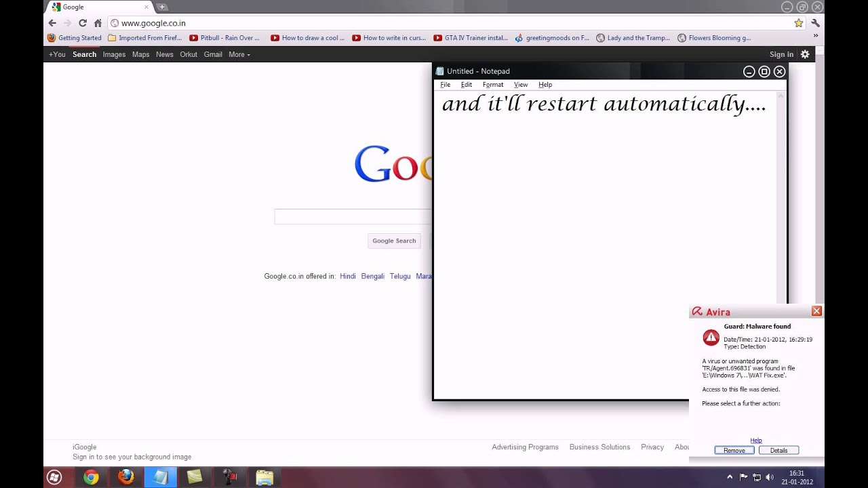Open +You in Google bar
Screen dimensions: 868x488
coord(57,54)
